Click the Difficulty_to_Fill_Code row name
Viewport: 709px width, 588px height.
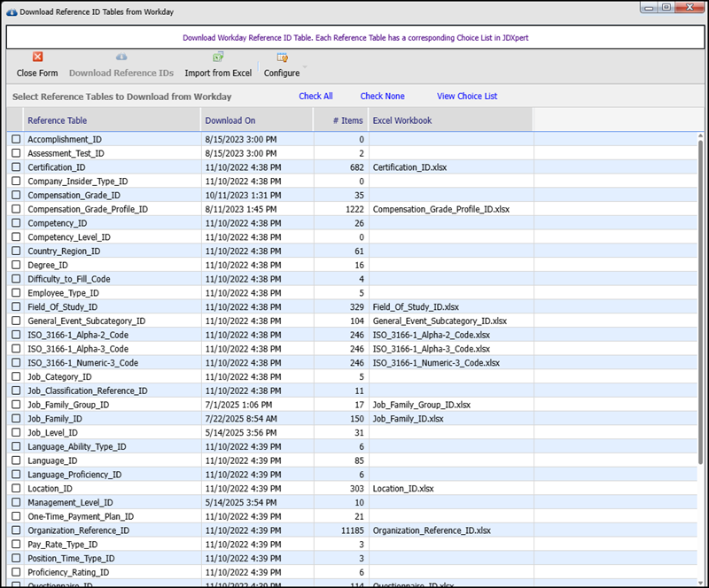click(x=69, y=279)
